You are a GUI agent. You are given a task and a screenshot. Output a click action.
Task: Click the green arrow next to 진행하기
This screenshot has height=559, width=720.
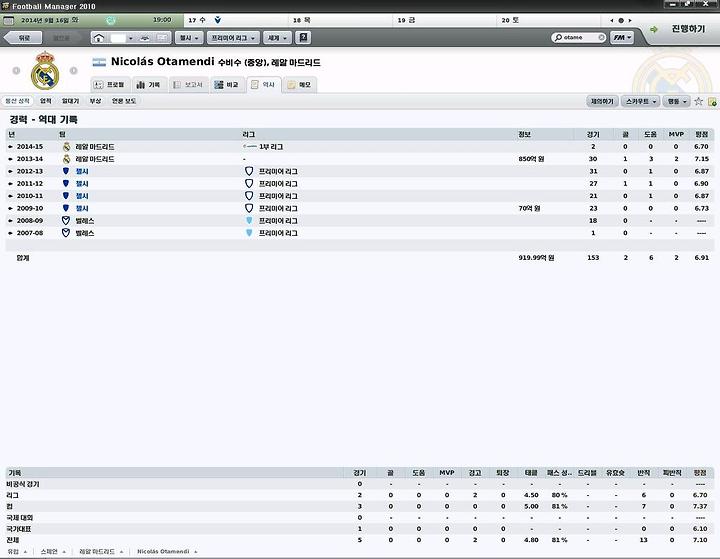(654, 29)
